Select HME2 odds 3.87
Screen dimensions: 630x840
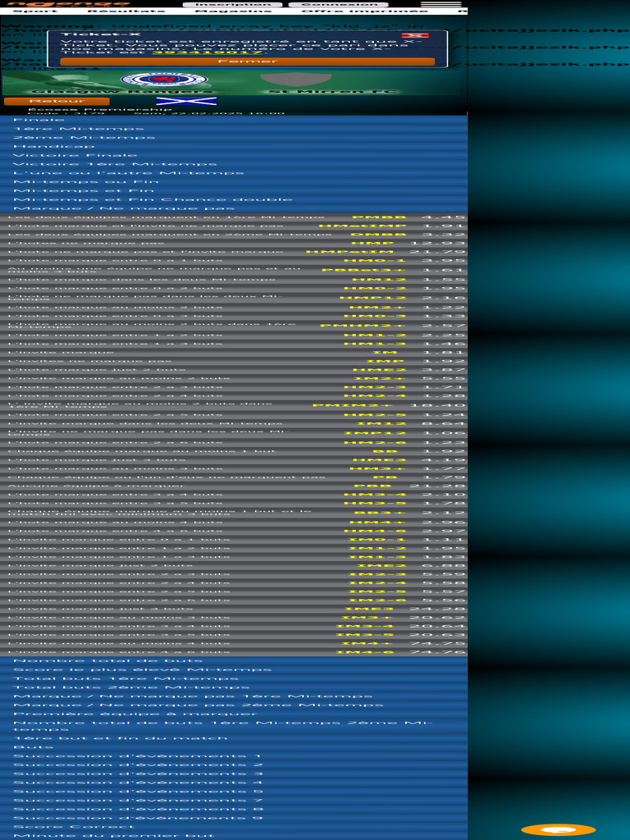[x=234, y=370]
